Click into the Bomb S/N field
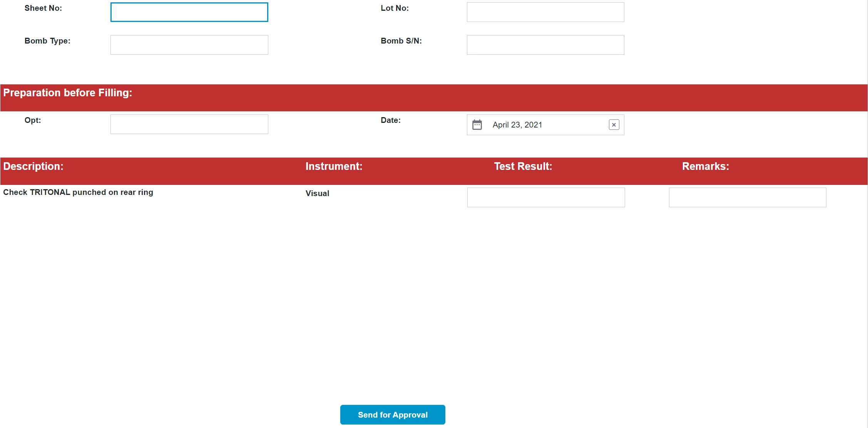This screenshot has width=868, height=428. point(545,45)
